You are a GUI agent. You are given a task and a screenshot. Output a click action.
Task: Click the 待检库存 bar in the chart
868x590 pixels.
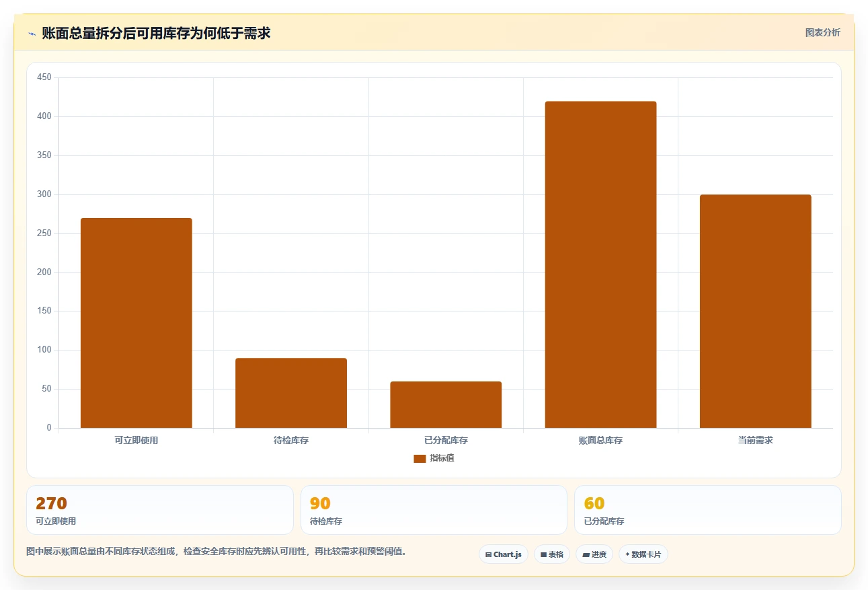[x=291, y=393]
